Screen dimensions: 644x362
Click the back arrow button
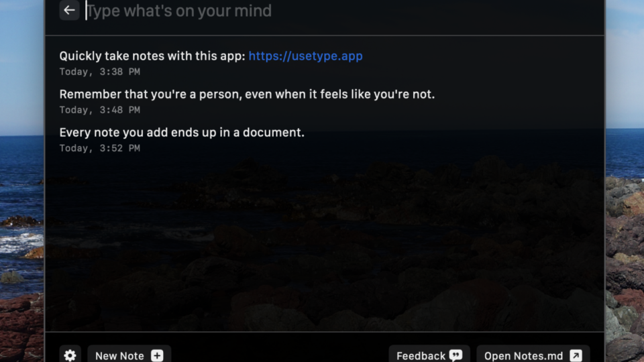(69, 10)
